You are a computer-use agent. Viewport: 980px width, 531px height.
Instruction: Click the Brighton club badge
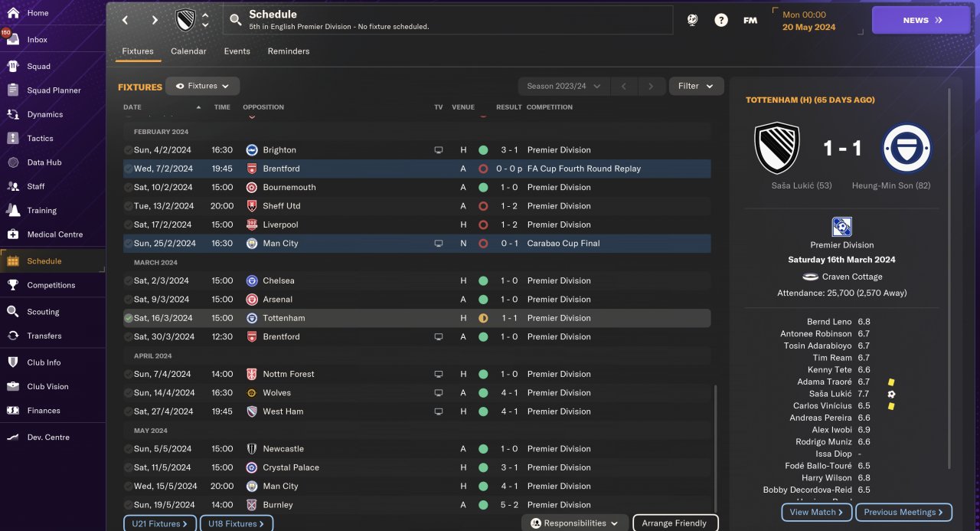(252, 150)
